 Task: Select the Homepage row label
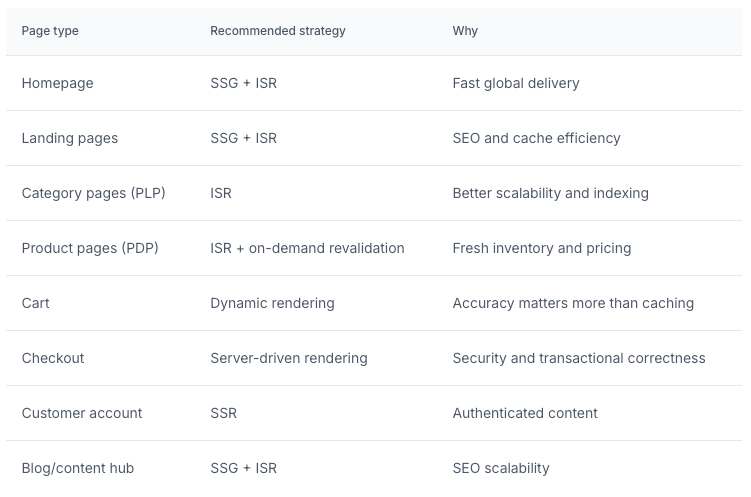click(x=57, y=83)
